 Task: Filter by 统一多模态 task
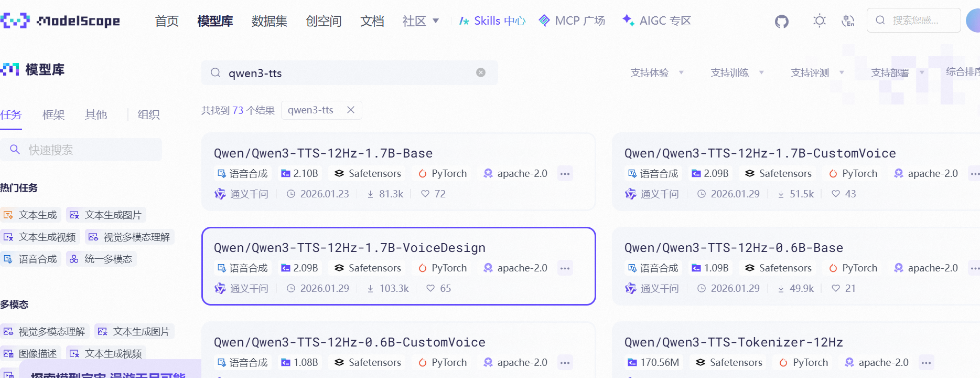pyautogui.click(x=101, y=259)
